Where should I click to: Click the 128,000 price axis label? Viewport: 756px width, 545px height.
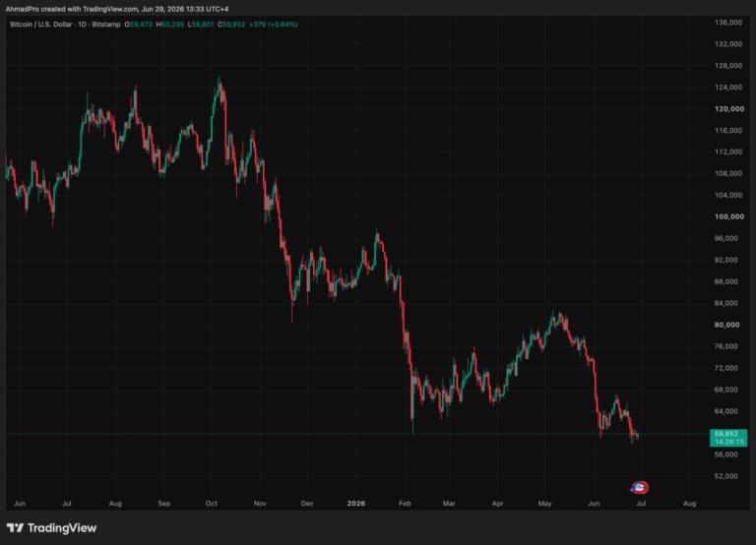pyautogui.click(x=728, y=66)
